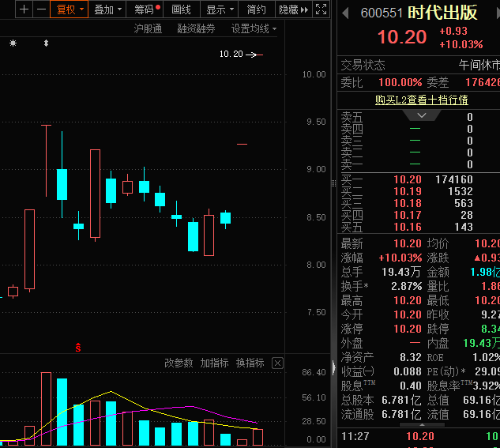Click the 沪股通 tag
The image size is (500, 448).
[x=148, y=29]
